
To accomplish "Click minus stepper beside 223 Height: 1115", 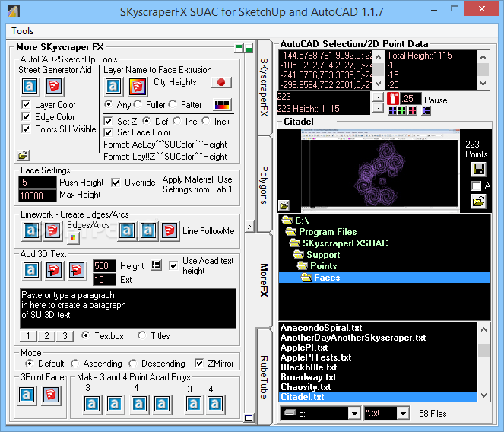I will click(379, 108).
